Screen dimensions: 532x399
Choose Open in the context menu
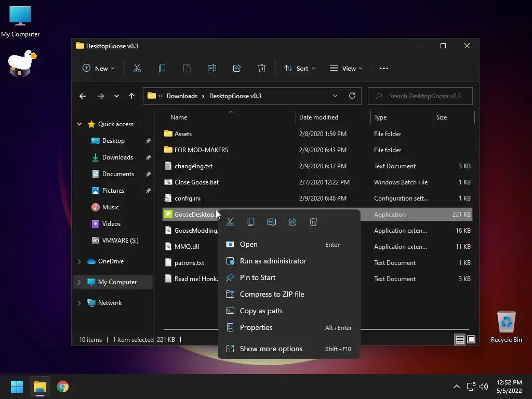tap(289, 244)
